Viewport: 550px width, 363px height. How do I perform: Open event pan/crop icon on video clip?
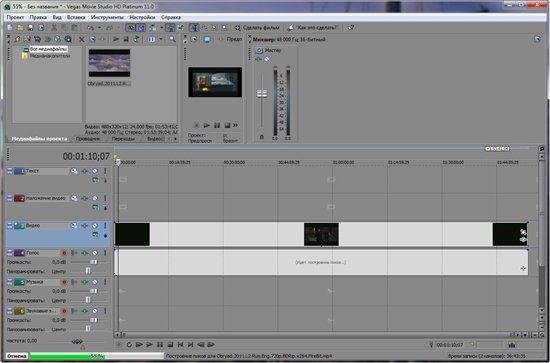tap(523, 232)
